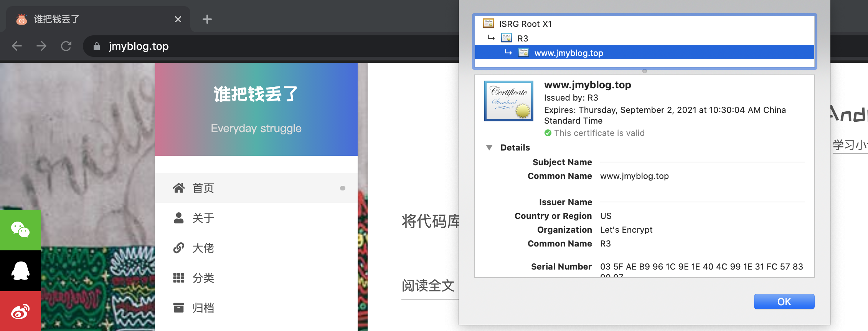Click the link icon beside 大佬
The width and height of the screenshot is (868, 331).
tap(178, 248)
